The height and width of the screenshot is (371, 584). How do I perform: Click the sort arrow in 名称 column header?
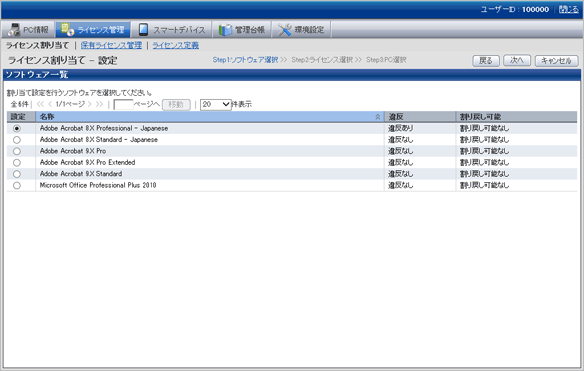tap(378, 117)
